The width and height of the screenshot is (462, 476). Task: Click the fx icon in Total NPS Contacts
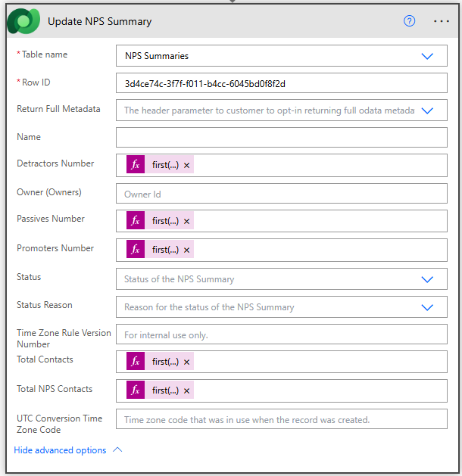coord(136,390)
